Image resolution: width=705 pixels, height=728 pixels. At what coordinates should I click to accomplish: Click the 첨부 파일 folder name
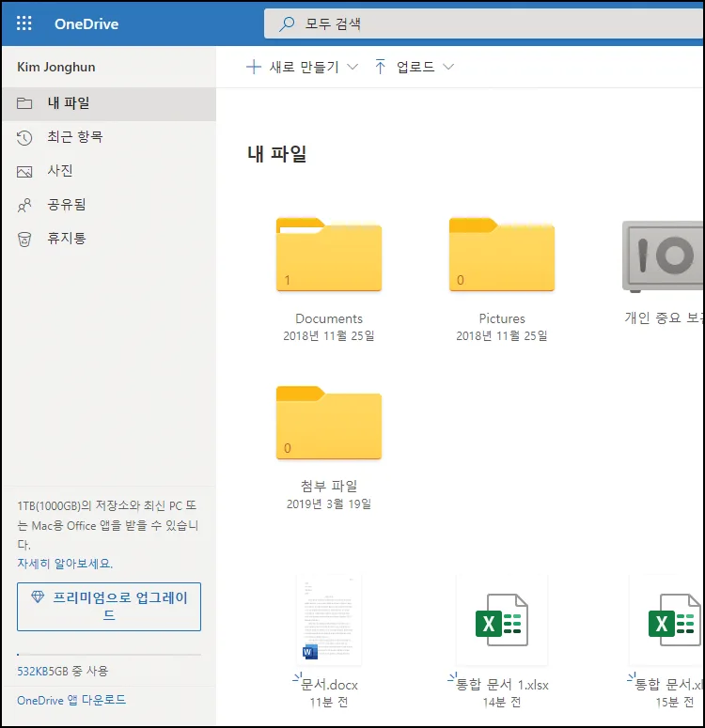pos(329,486)
